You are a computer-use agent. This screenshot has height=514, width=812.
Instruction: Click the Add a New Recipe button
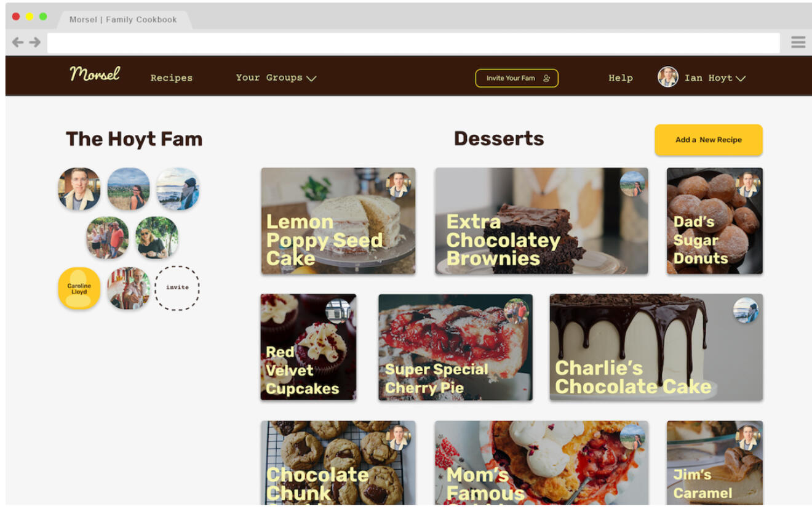point(709,140)
